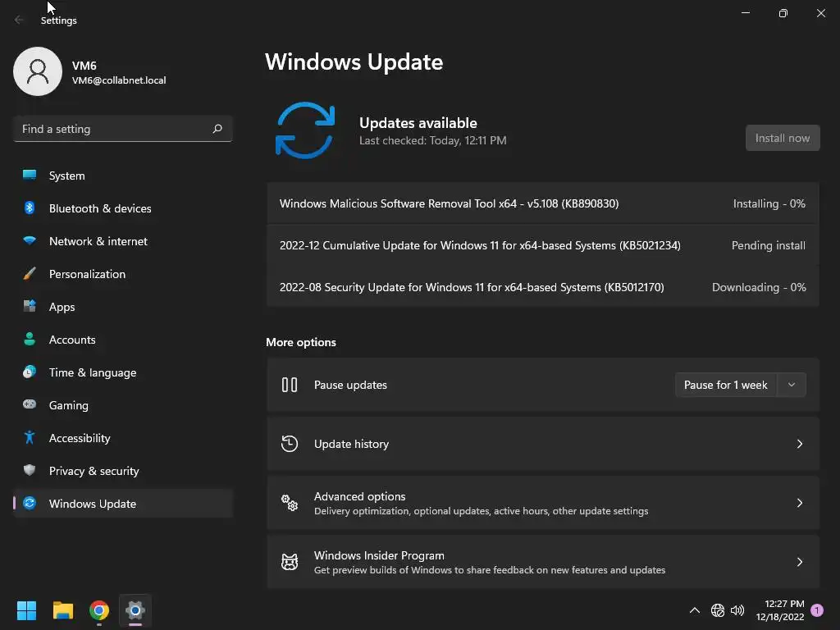This screenshot has width=840, height=630.
Task: Open the Update history row
Action: 543,444
